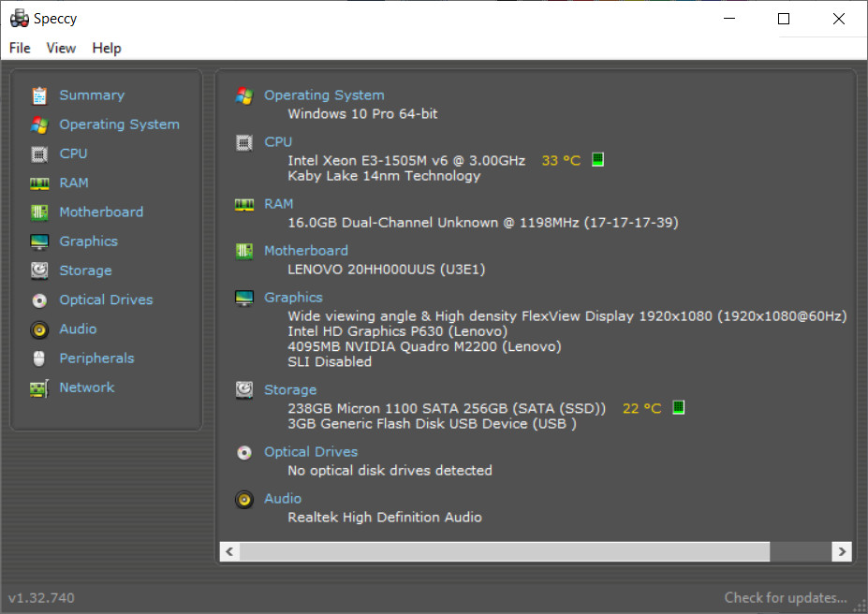Viewport: 868px width, 614px height.
Task: Click the 22 °C storage temperature value
Action: (x=642, y=408)
